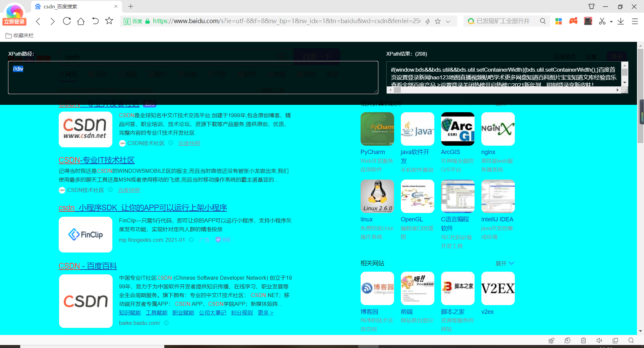Open the browser home page
The width and height of the screenshot is (644, 348).
[81, 21]
